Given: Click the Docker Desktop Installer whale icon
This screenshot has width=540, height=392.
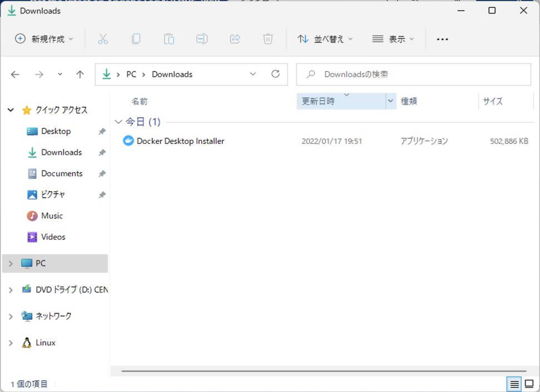Looking at the screenshot, I should (128, 141).
